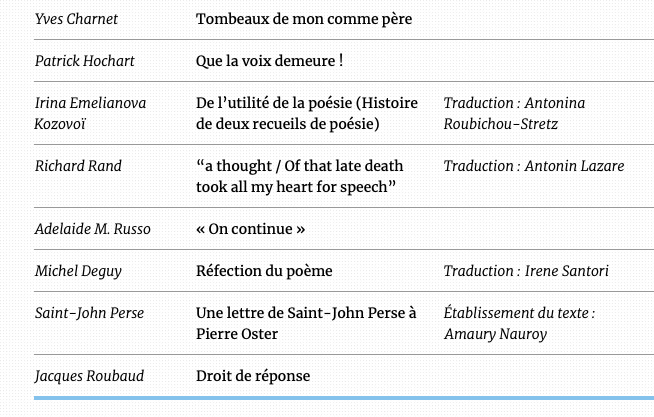This screenshot has height=417, width=654.
Task: Select author Richard Rand
Action: click(x=78, y=166)
